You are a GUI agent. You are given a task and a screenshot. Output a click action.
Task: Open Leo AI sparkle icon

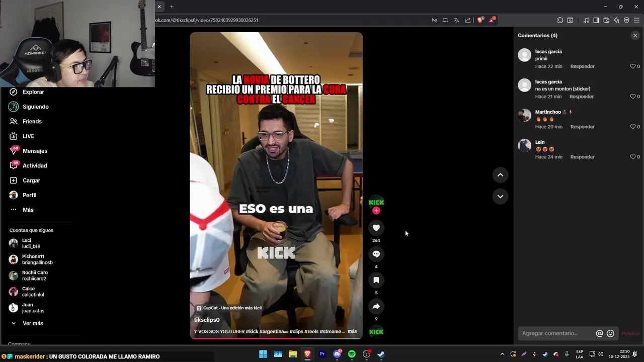point(616,20)
